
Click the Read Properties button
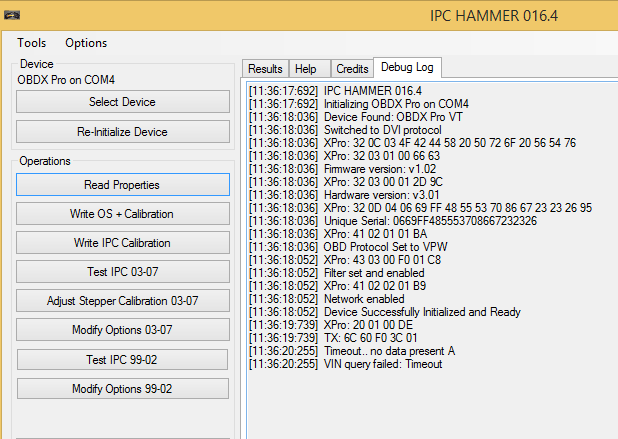[123, 184]
